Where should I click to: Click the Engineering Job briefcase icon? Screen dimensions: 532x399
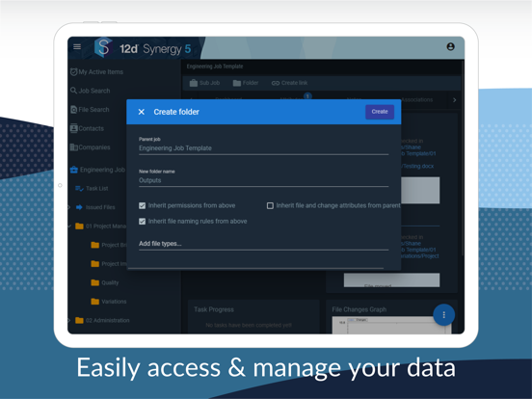coord(74,170)
